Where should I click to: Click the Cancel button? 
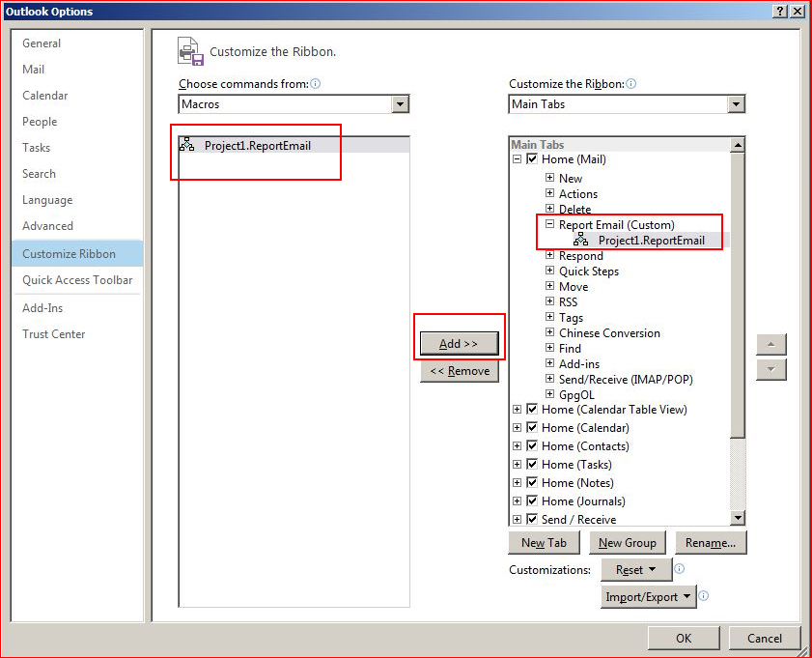[765, 638]
